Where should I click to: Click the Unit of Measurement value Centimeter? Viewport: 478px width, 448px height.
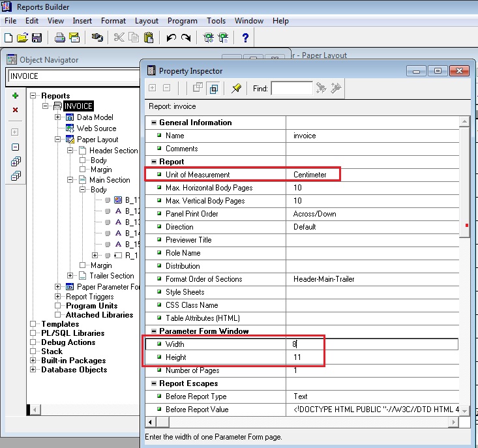[310, 175]
